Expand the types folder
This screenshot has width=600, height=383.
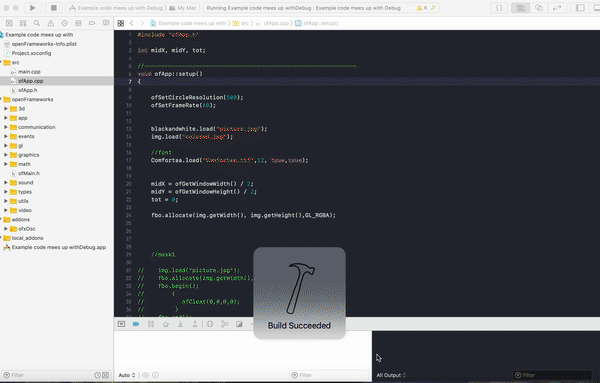[x=6, y=192]
